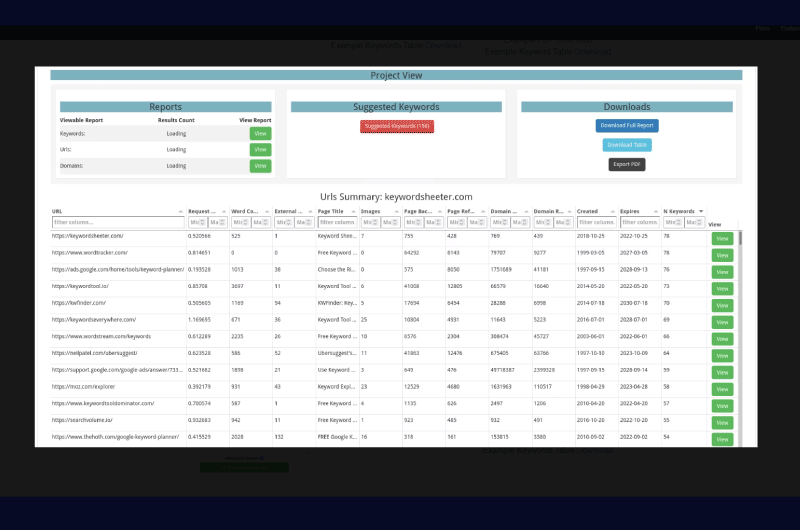Select URL cell https://searchvolume.io/
Viewport: 800px width, 530px height.
pyautogui.click(x=82, y=420)
